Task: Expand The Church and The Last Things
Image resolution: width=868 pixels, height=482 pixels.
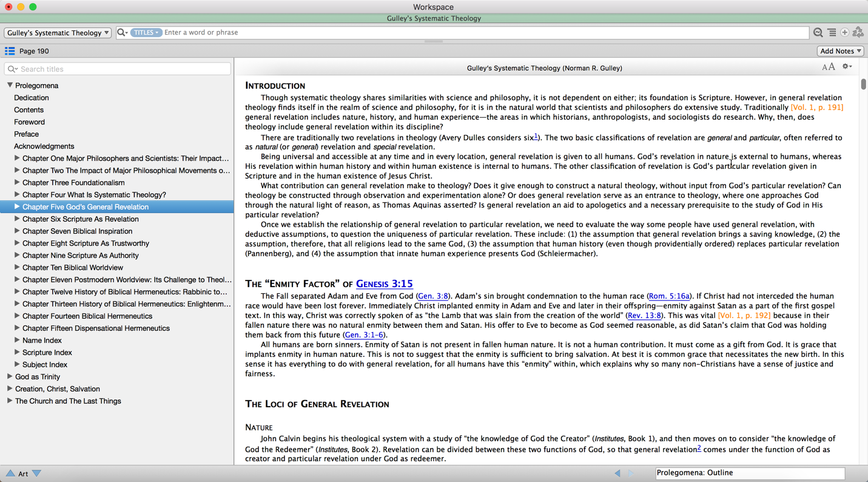Action: (10, 401)
